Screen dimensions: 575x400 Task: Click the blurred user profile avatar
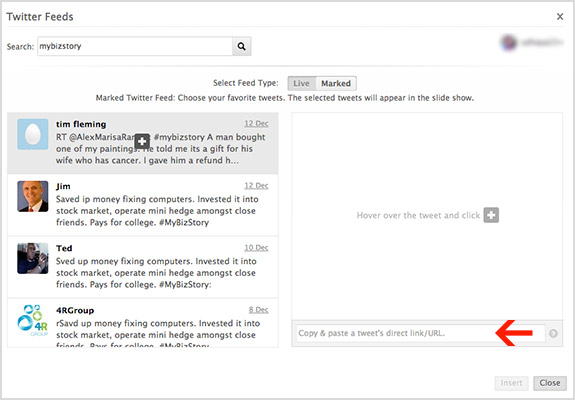point(509,43)
